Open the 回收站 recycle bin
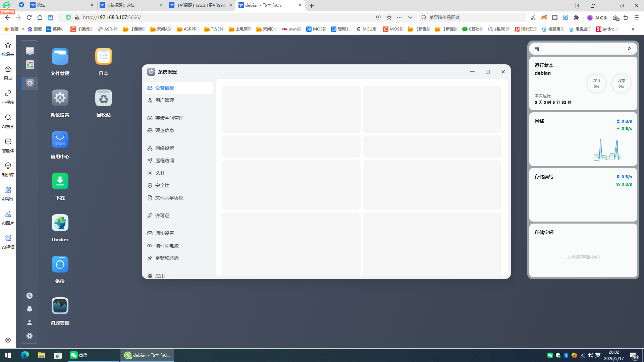Viewport: 644px width, 362px height. (104, 98)
